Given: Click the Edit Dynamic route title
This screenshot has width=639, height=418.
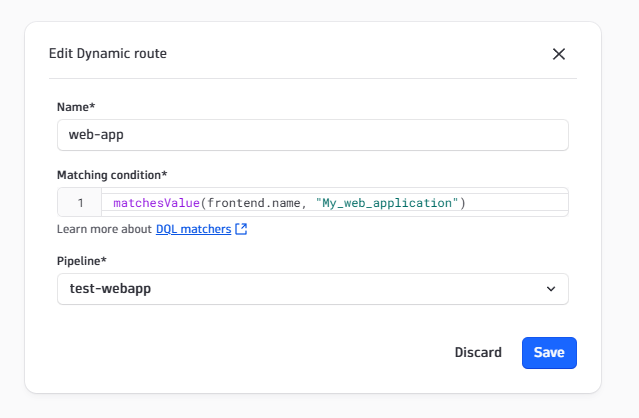Looking at the screenshot, I should coord(108,53).
